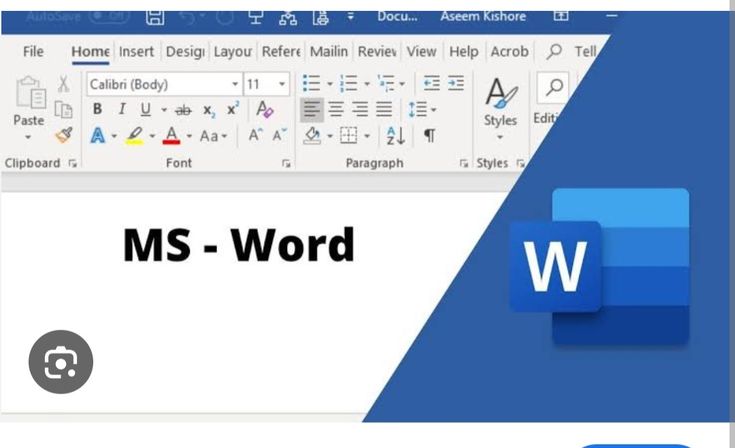Screen dimensions: 735x448
Task: Open the Styles gallery button
Action: pos(500,109)
